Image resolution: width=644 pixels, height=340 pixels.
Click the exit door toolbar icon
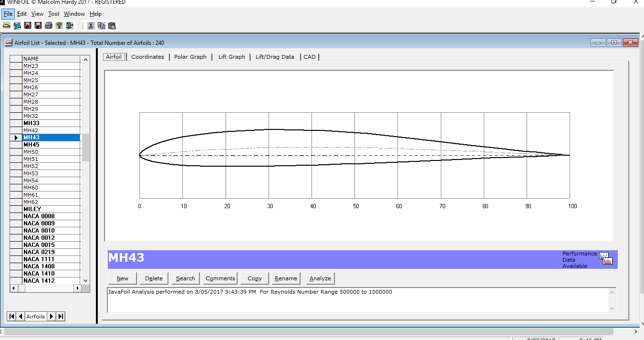pyautogui.click(x=70, y=25)
